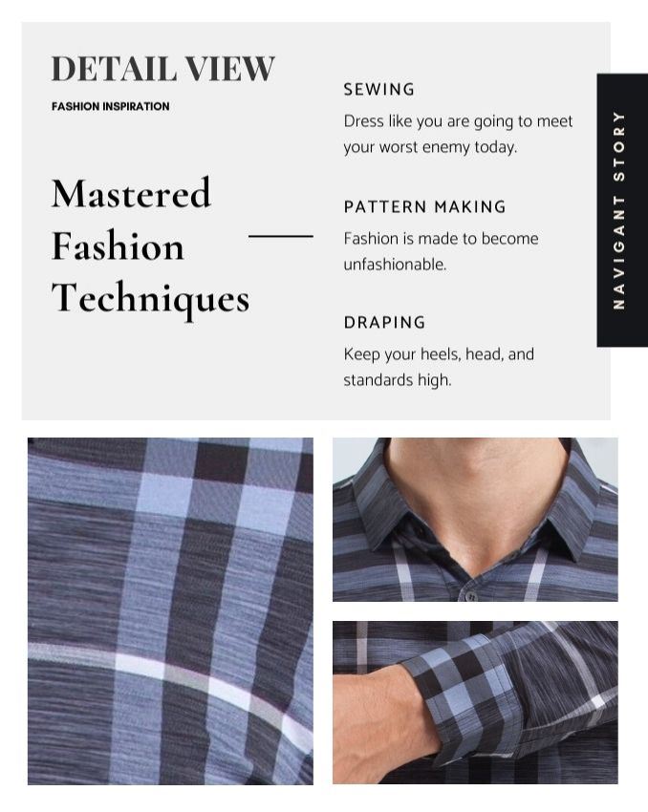Click the horizontal divider line beside title
Viewport: 648px width, 812px height.
[281, 236]
